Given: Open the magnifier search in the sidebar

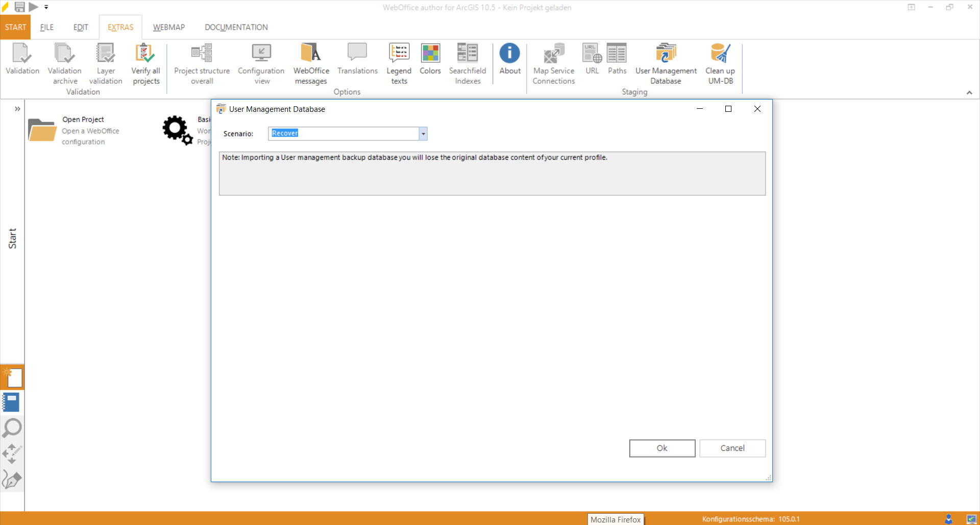Looking at the screenshot, I should tap(12, 428).
